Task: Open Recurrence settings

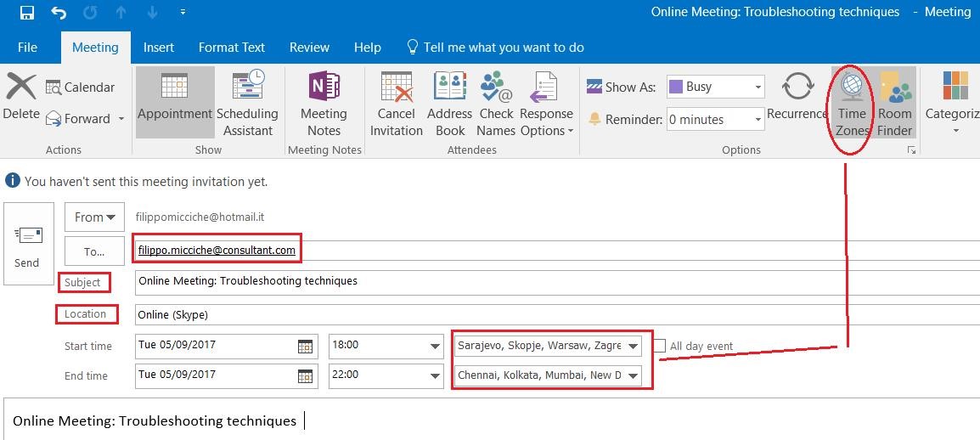Action: [797, 97]
